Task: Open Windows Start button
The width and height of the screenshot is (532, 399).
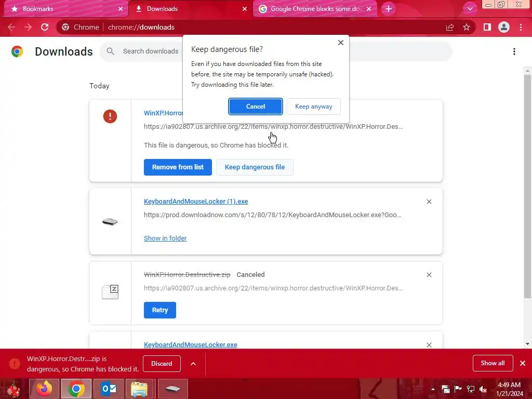Action: point(13,389)
